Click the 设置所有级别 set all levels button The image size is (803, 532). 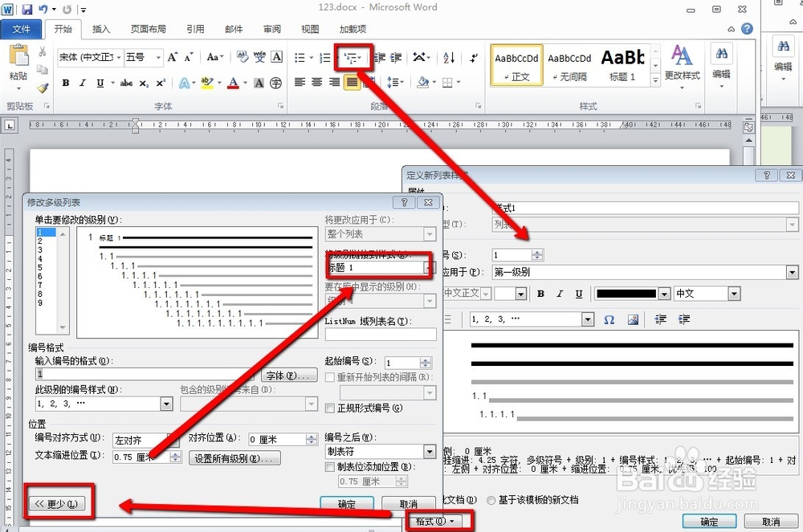234,458
